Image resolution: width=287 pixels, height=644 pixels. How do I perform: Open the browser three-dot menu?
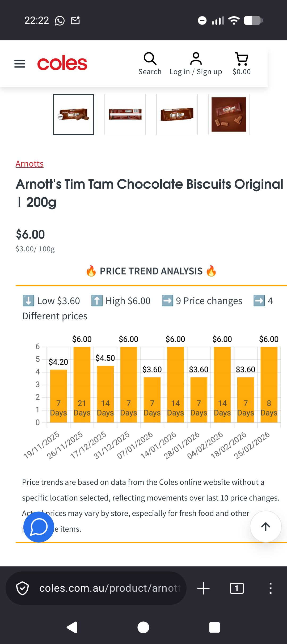270,588
